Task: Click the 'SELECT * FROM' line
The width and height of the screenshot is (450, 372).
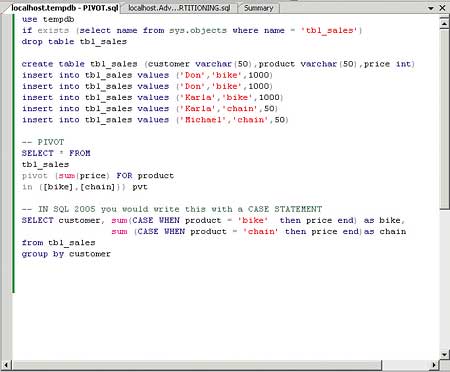Action: (x=56, y=153)
